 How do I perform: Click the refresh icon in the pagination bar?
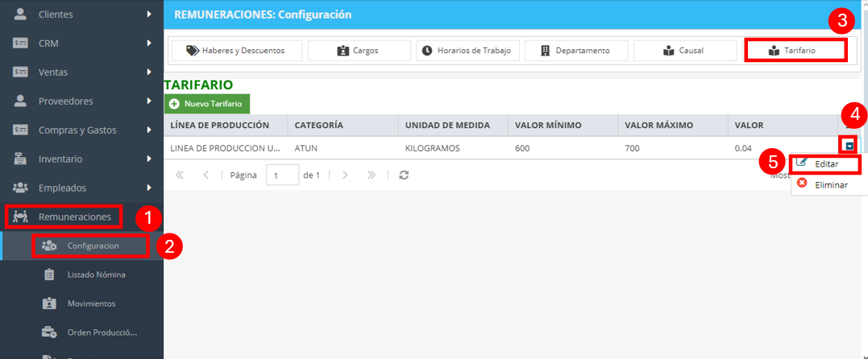[x=404, y=175]
